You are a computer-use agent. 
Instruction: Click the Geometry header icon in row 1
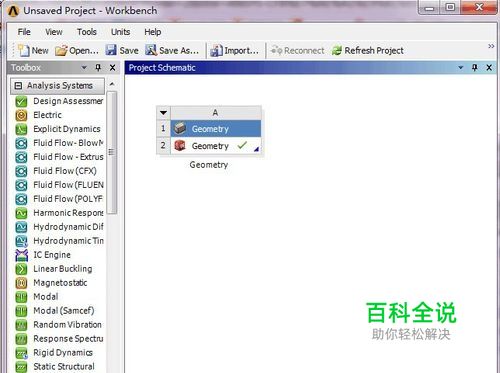[180, 128]
